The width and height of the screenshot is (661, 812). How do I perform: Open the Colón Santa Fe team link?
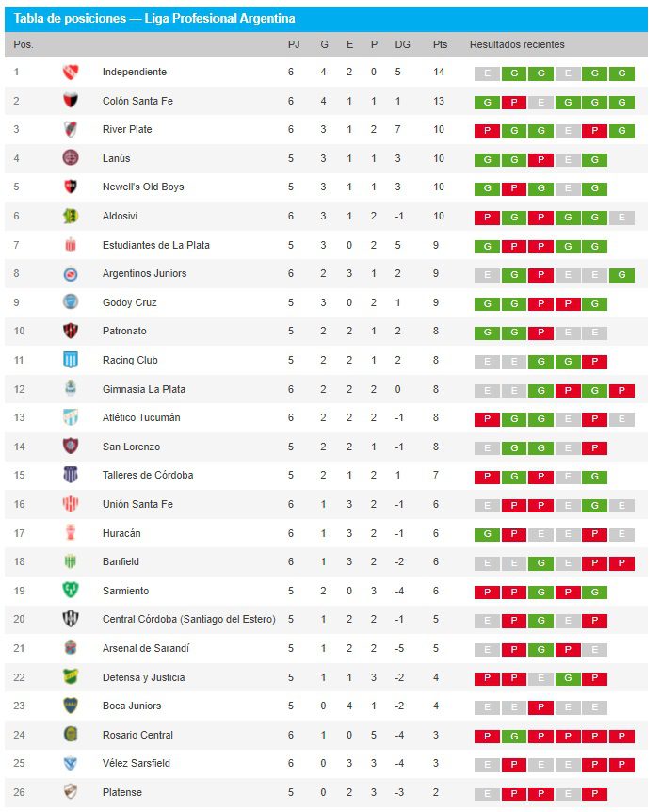pos(137,101)
